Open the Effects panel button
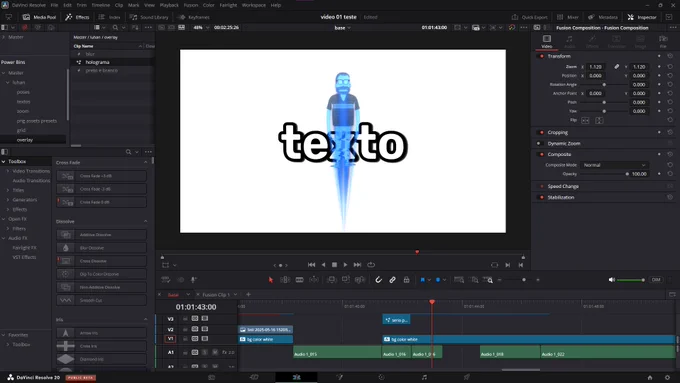 (x=77, y=17)
